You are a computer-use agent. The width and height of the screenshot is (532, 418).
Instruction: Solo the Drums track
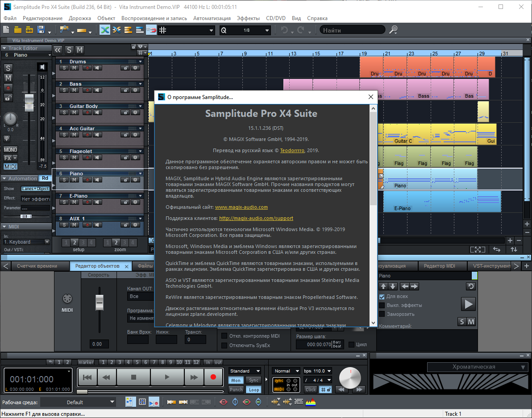[64, 68]
